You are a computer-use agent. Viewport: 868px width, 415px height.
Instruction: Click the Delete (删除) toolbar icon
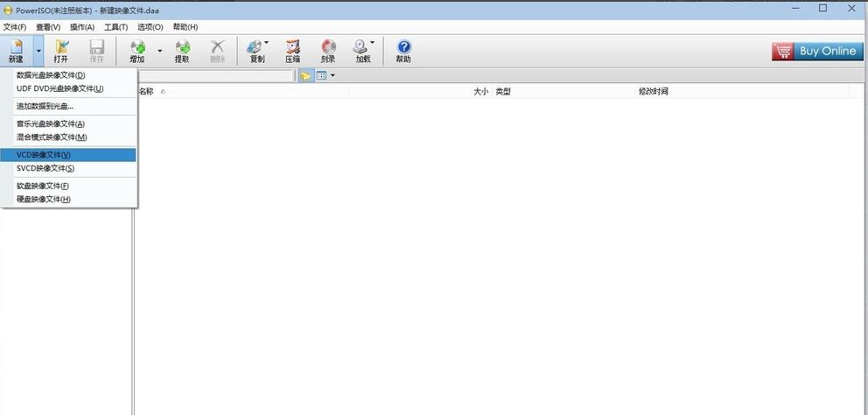pyautogui.click(x=218, y=51)
